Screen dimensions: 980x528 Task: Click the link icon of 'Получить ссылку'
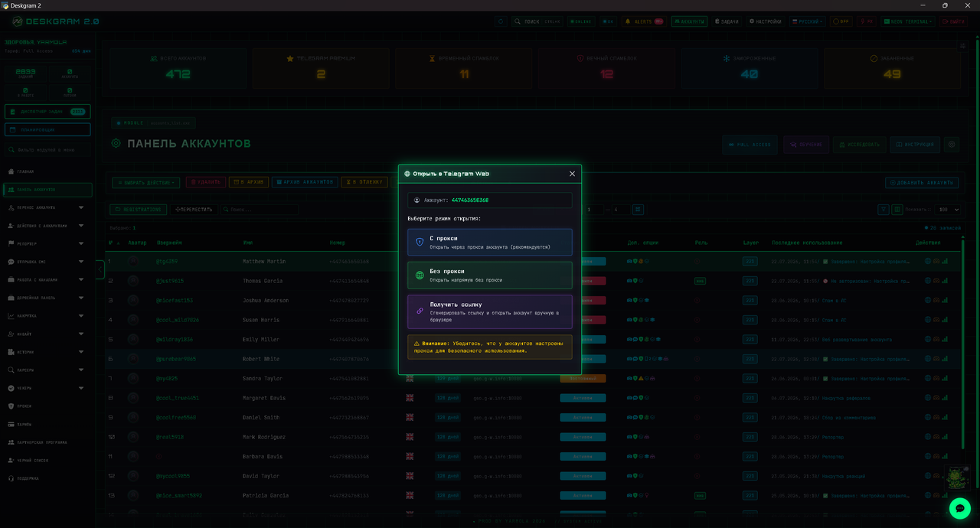(x=420, y=311)
